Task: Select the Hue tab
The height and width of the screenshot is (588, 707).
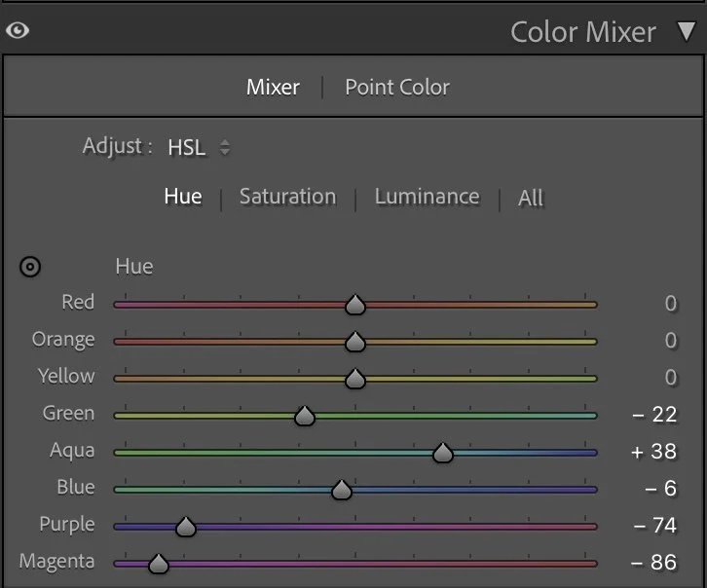Action: (x=183, y=196)
